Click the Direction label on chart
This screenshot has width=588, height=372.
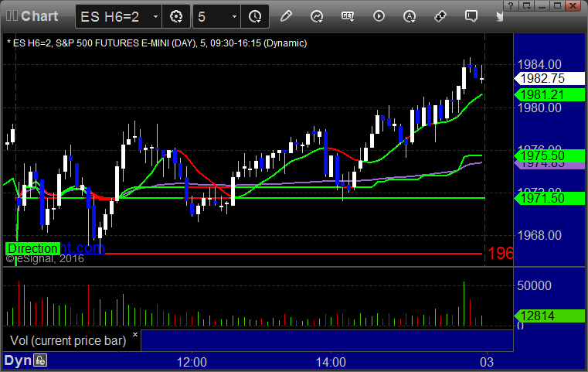[32, 248]
